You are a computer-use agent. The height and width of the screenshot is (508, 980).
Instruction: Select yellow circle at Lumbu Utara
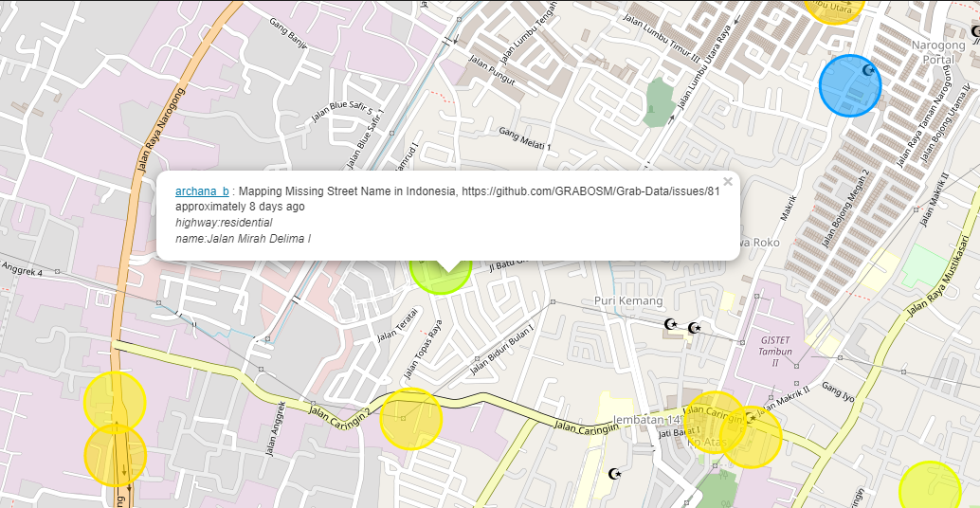pyautogui.click(x=834, y=9)
